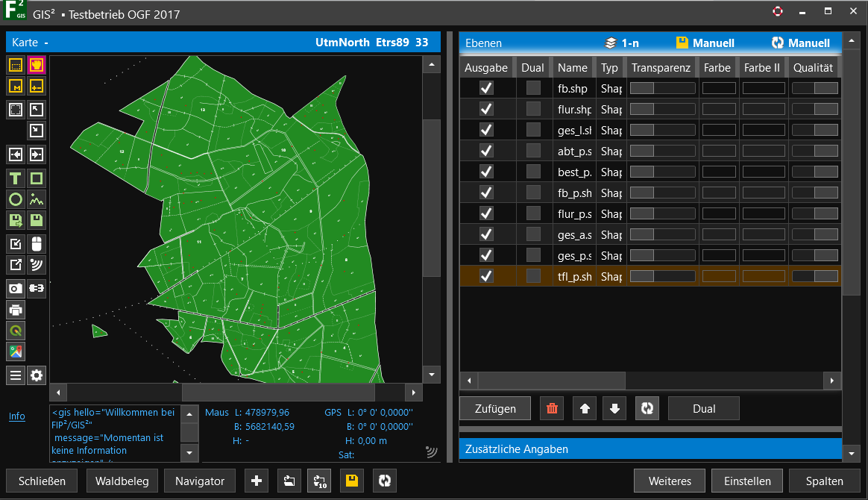
Task: Delete layer with red trash icon
Action: click(x=552, y=408)
